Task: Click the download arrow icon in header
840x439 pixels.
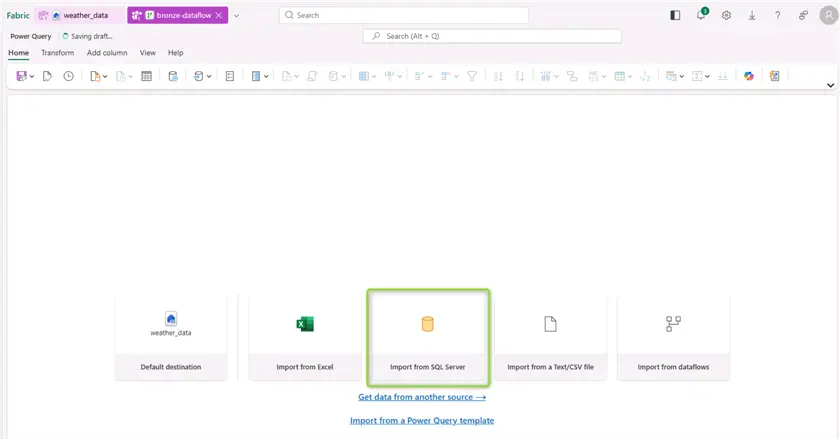Action: click(x=752, y=15)
